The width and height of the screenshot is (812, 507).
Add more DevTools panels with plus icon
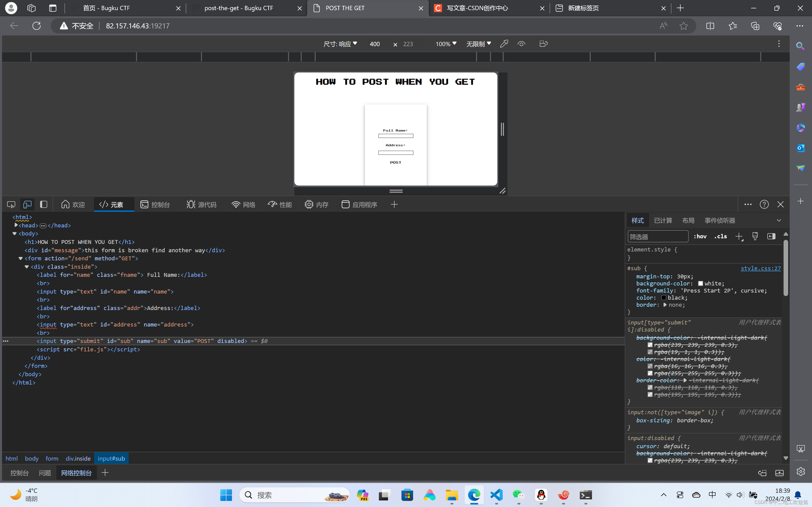(394, 204)
